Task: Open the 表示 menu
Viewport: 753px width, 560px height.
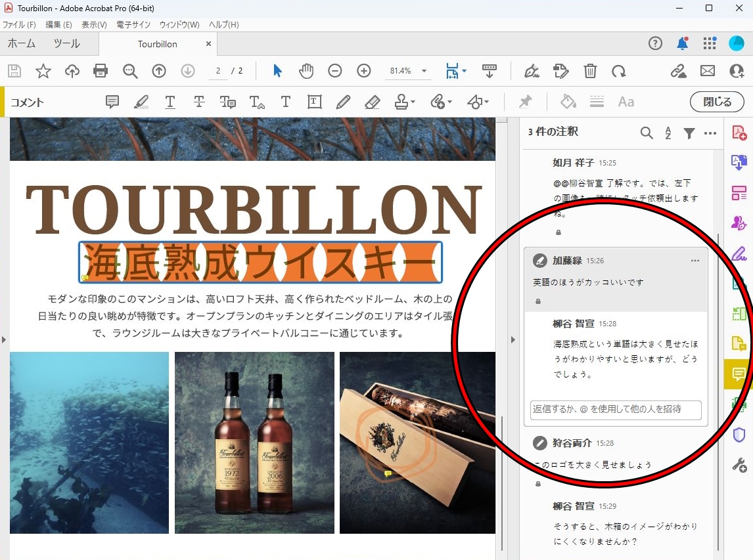Action: [x=94, y=24]
